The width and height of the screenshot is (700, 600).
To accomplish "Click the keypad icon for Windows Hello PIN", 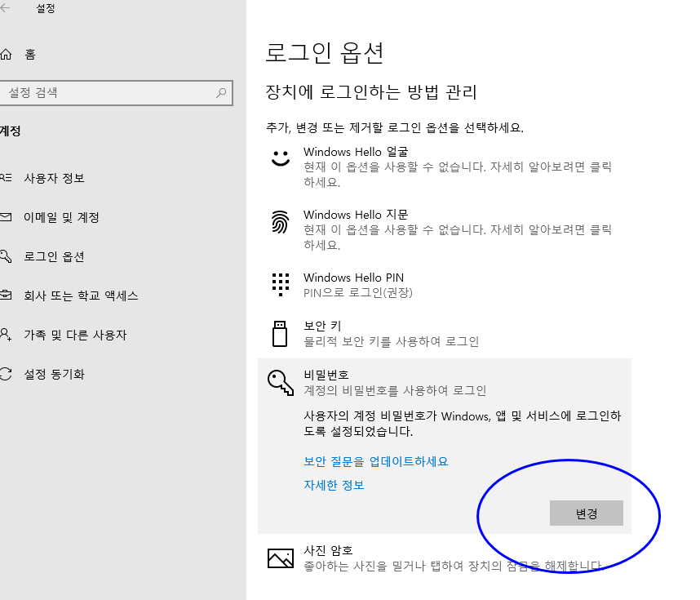I will pyautogui.click(x=281, y=285).
